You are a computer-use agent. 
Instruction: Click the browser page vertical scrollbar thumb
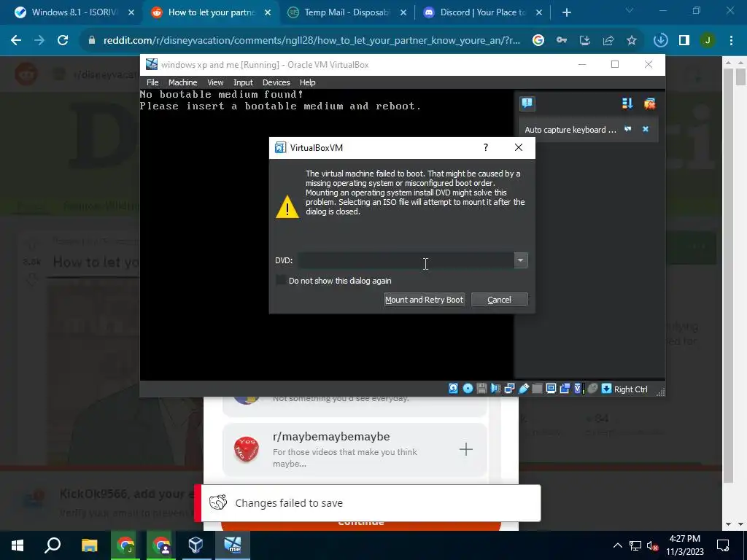[x=740, y=77]
